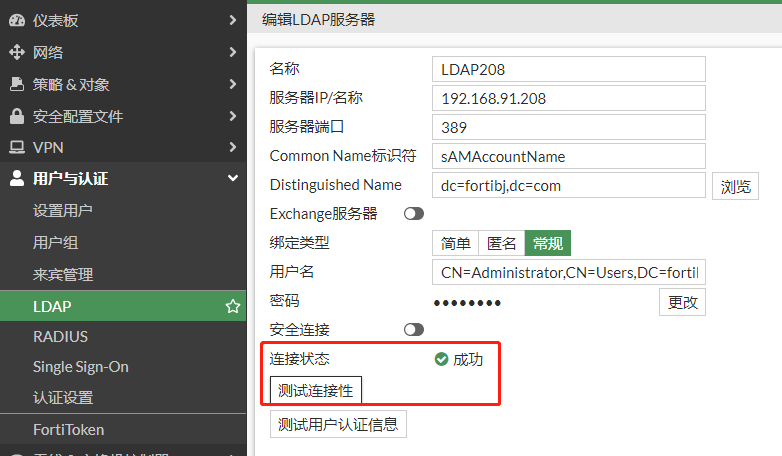Click the VPN monitor icon
The height and width of the screenshot is (456, 782).
tap(16, 148)
